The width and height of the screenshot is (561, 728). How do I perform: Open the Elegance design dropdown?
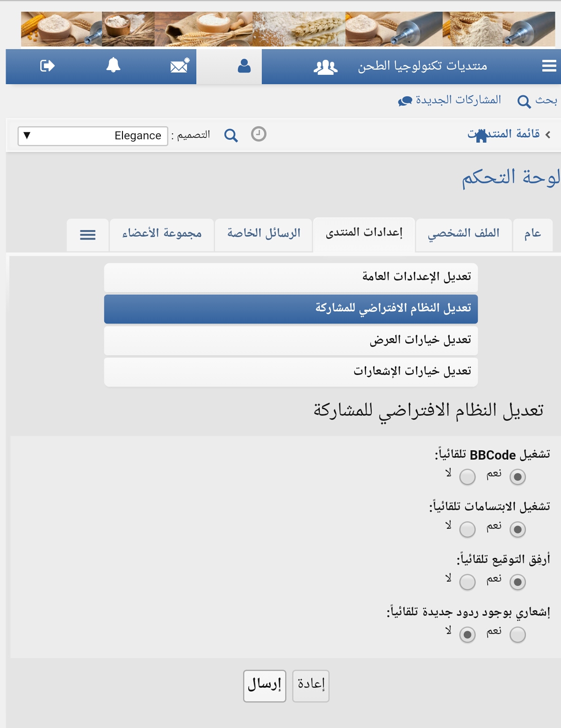pyautogui.click(x=93, y=136)
